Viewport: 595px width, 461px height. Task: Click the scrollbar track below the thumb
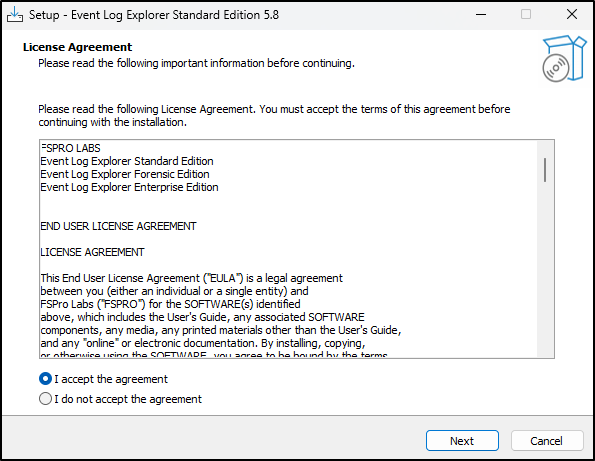tap(545, 269)
